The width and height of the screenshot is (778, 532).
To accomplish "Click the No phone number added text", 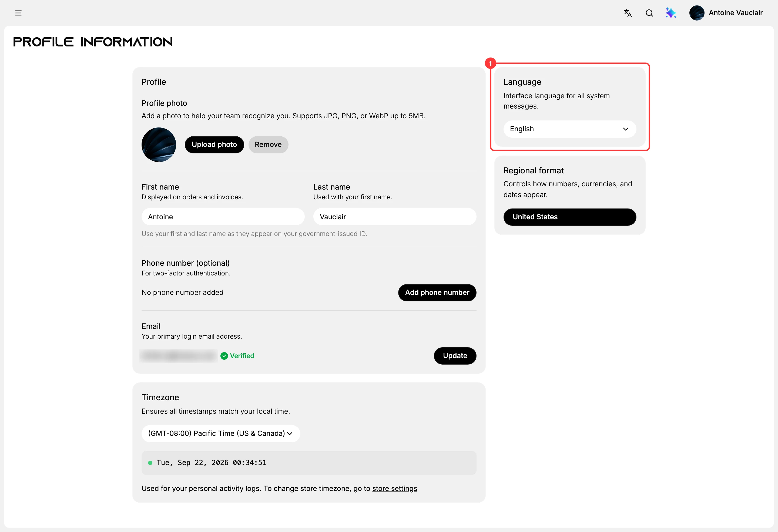I will pos(182,293).
